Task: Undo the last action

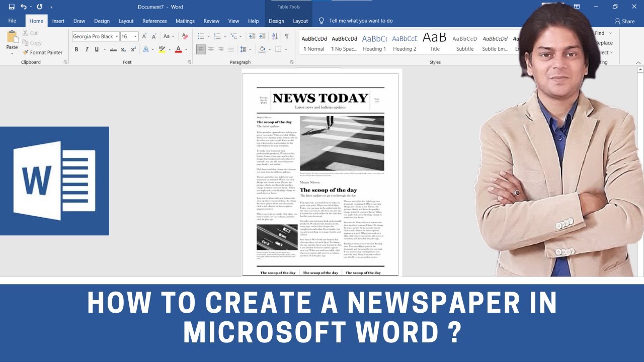Action: [23, 7]
